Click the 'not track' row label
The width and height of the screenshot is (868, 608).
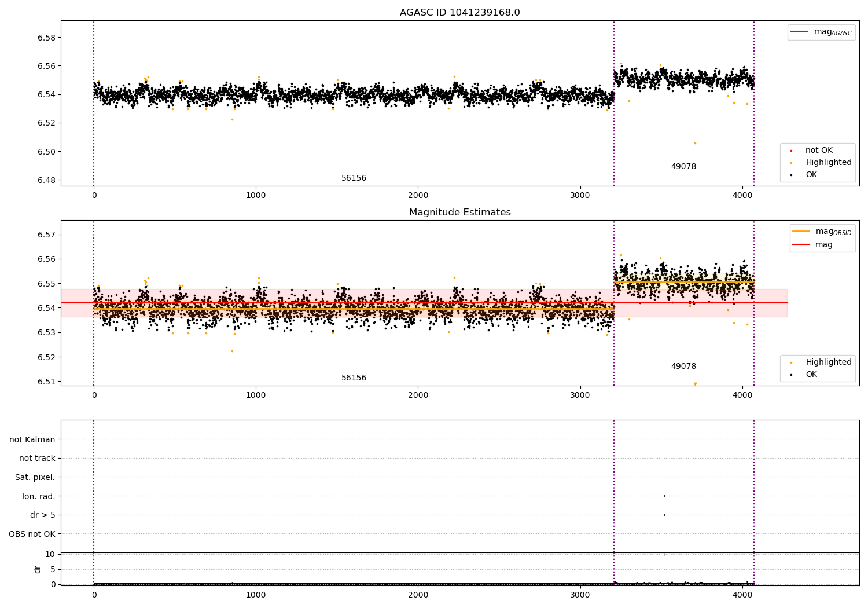click(37, 459)
